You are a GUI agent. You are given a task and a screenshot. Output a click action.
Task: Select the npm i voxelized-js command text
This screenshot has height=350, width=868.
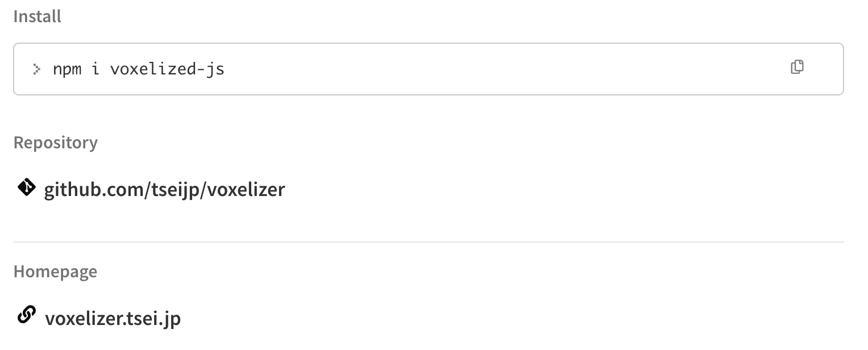coord(139,69)
